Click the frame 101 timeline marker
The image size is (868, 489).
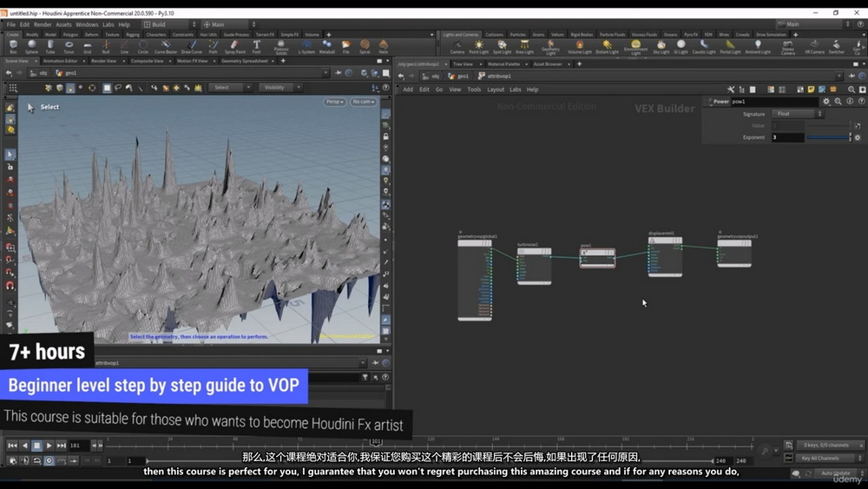[x=375, y=442]
